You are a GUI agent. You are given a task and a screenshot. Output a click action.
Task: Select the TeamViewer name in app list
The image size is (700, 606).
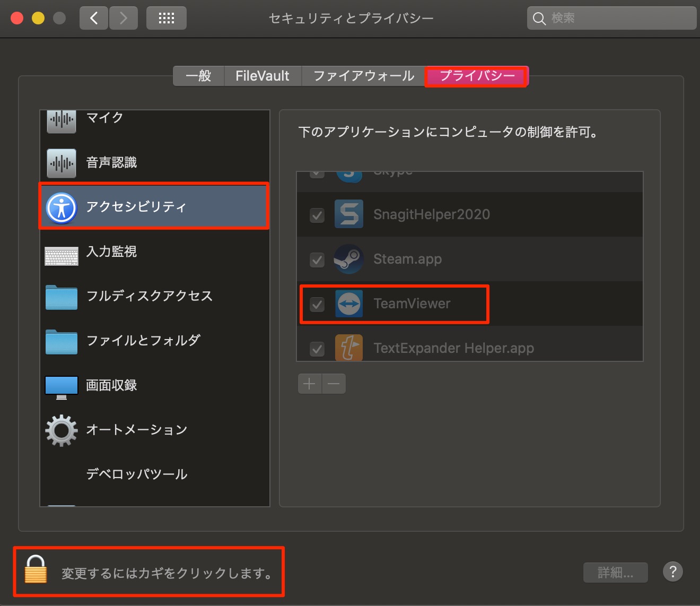pos(412,304)
